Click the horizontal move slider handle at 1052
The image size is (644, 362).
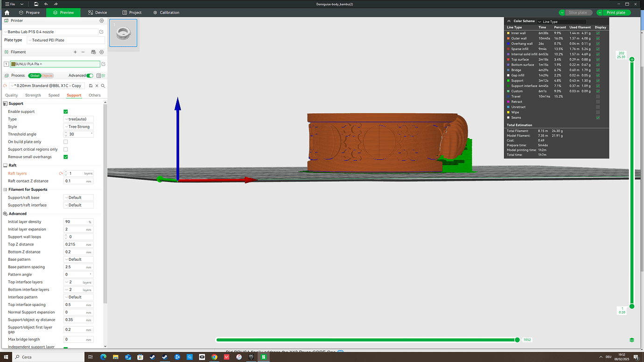tap(517, 340)
